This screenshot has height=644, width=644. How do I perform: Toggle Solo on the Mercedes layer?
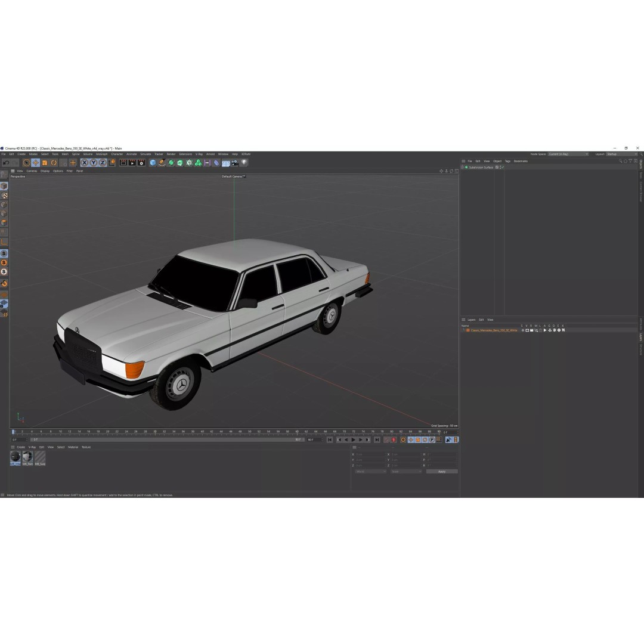coord(522,330)
